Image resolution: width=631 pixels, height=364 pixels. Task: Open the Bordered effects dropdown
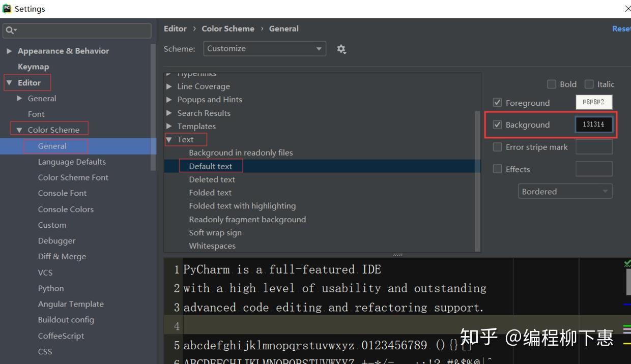coord(565,191)
